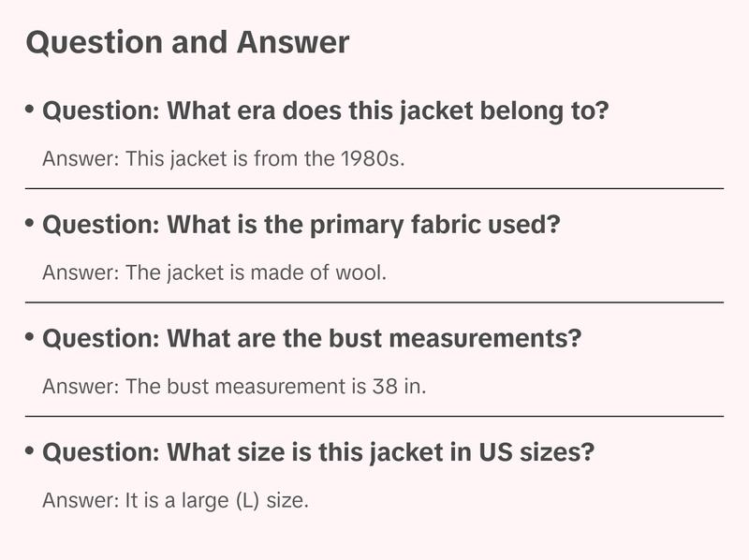749x560 pixels.
Task: Click the divider line below the wool answer
Action: [374, 302]
